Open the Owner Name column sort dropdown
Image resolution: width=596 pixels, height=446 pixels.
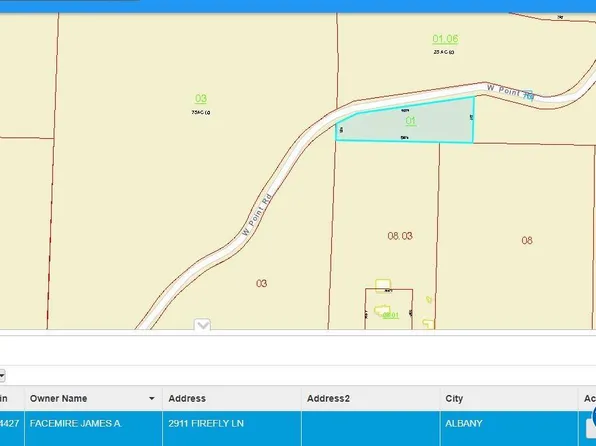[x=152, y=398]
